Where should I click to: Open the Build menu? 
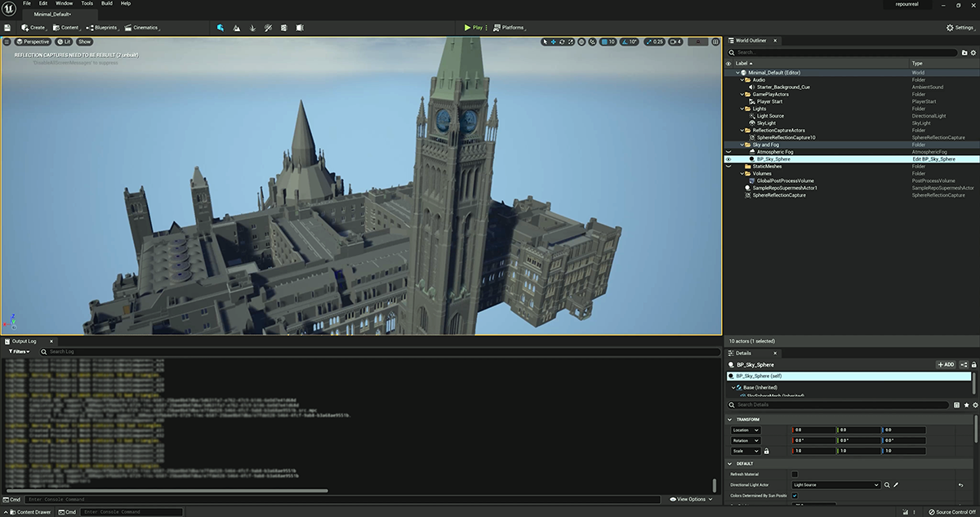[x=106, y=4]
